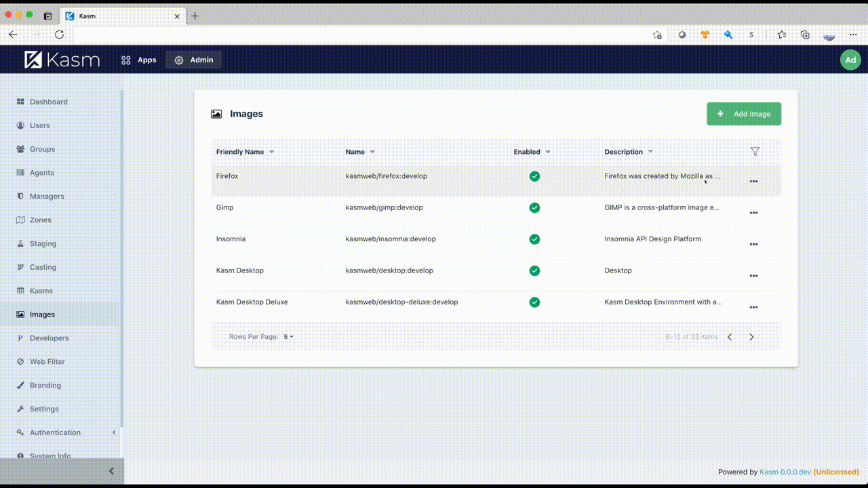
Task: Go to previous page of images
Action: 730,337
